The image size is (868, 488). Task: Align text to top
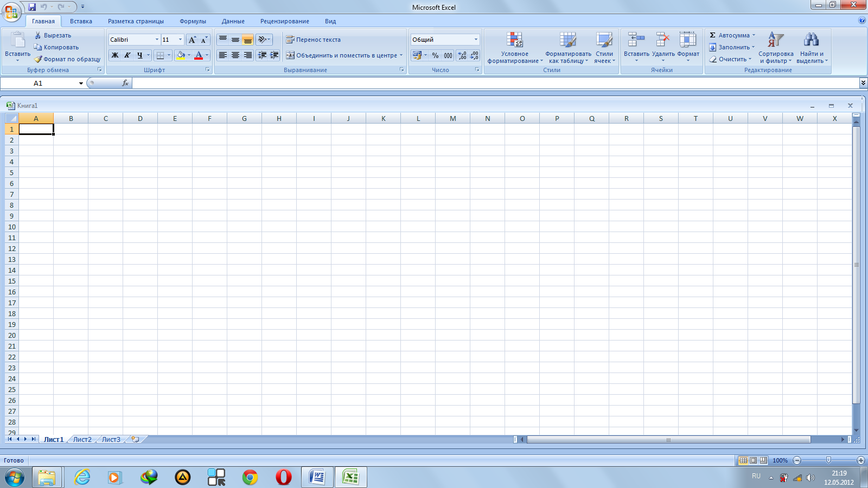[x=222, y=40]
